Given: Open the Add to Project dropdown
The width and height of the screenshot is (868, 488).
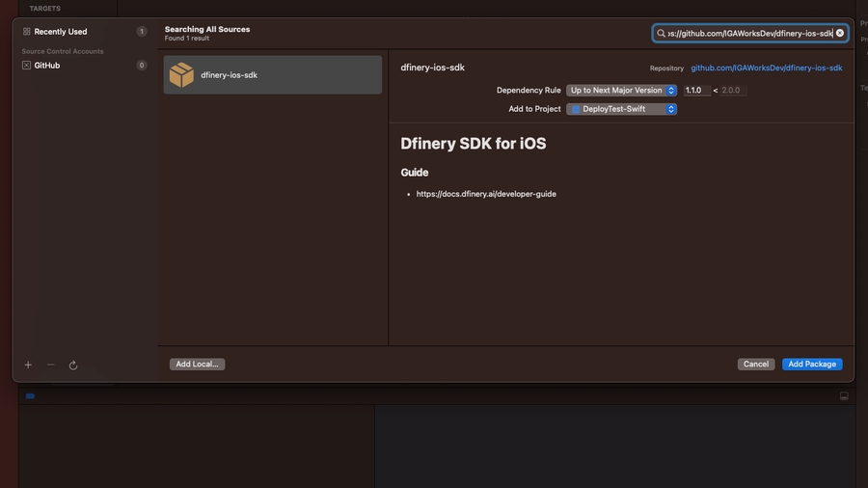Looking at the screenshot, I should (x=621, y=109).
